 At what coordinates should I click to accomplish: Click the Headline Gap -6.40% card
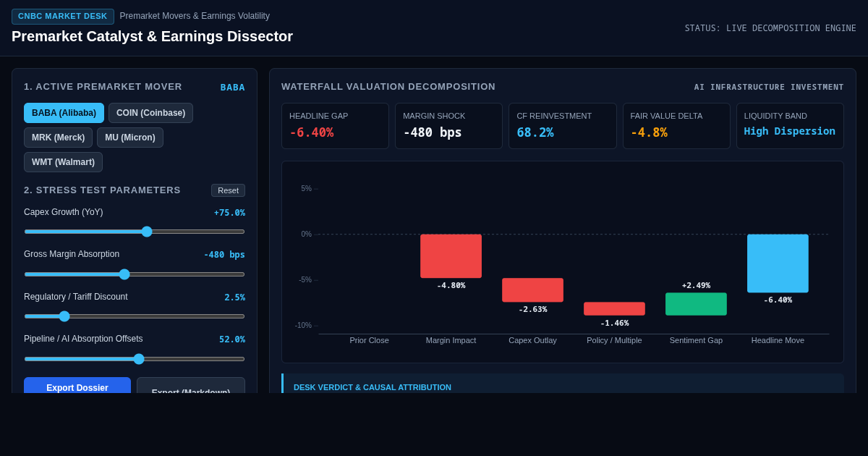335,126
